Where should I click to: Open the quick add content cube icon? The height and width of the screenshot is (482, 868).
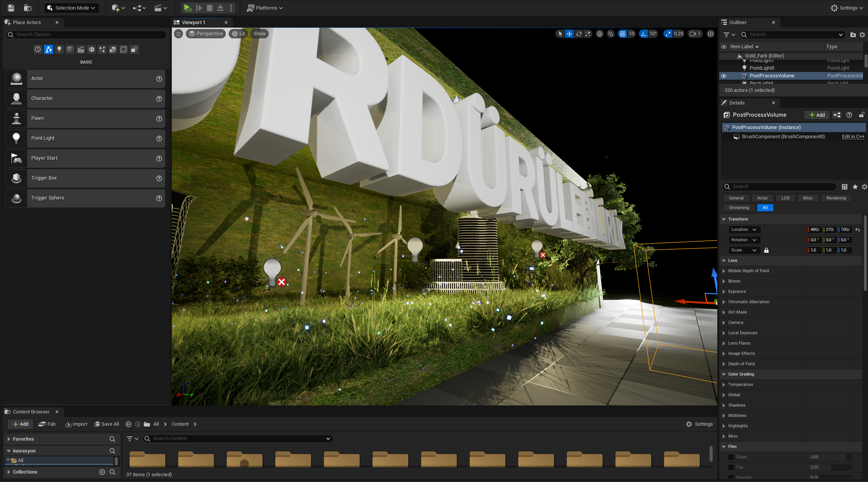click(x=118, y=8)
